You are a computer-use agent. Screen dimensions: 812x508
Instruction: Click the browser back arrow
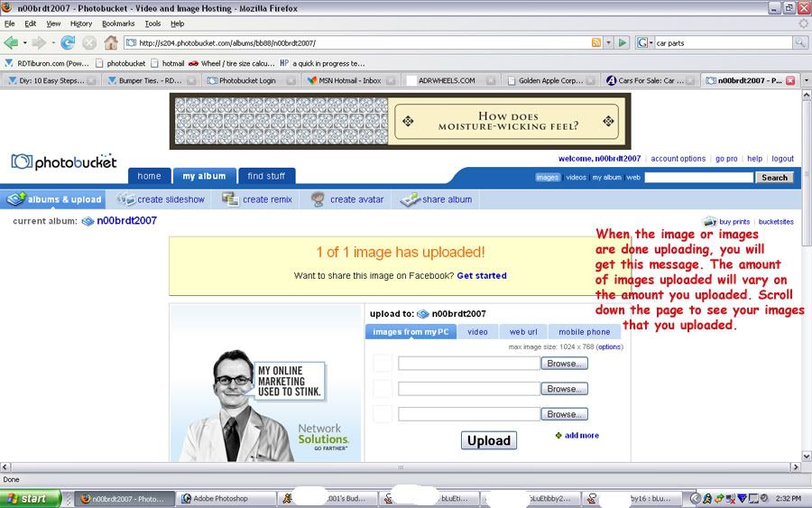coord(12,42)
